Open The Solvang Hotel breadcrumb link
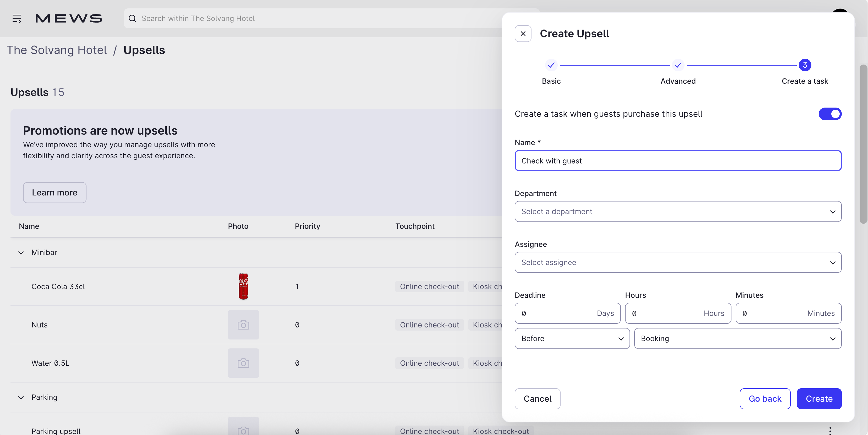Viewport: 868px width, 435px height. [x=57, y=50]
